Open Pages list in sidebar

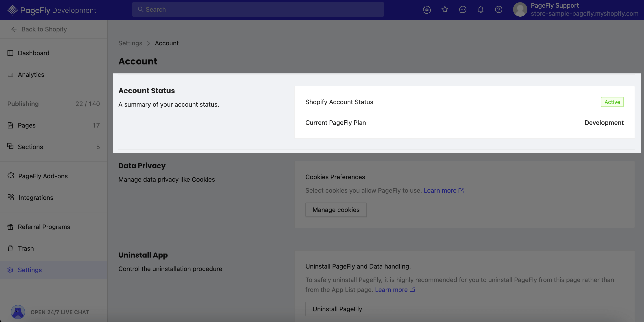pos(54,125)
